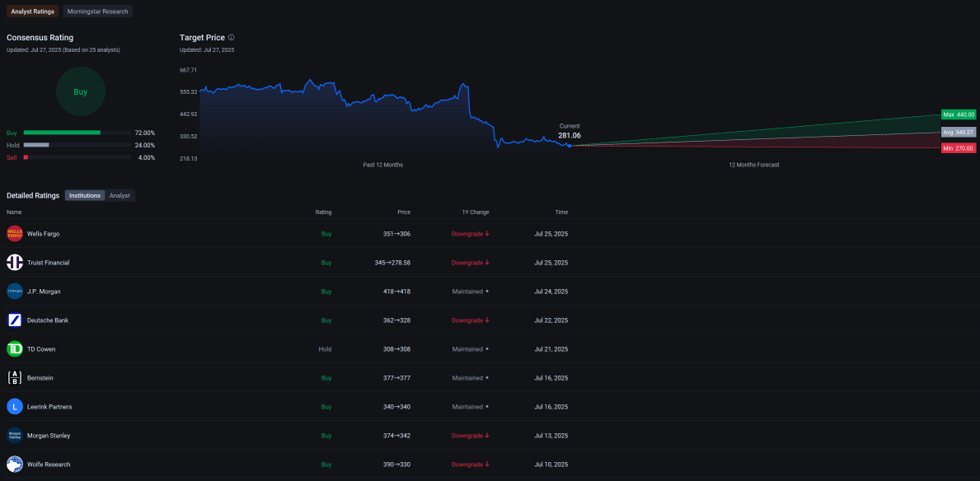This screenshot has width=980, height=481.
Task: Open the Morningstar Research tab
Action: click(x=97, y=12)
